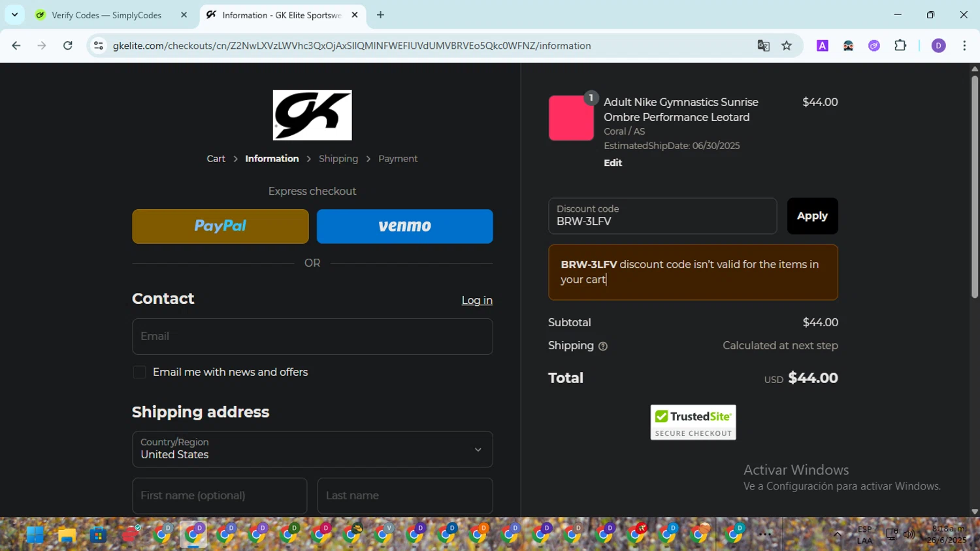Focus the Last name field
This screenshot has width=980, height=551.
[405, 495]
